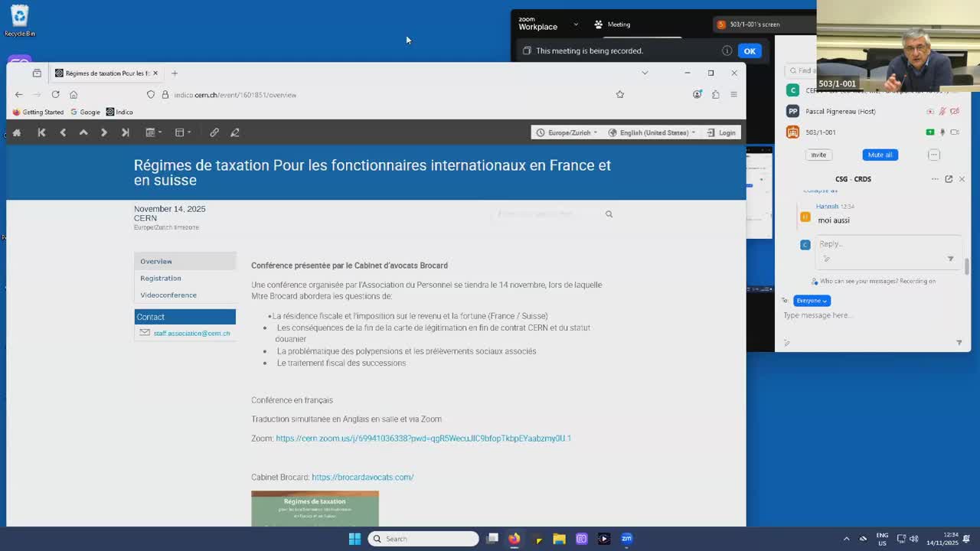980x551 pixels.
Task: Click the Type message here chat field
Action: pyautogui.click(x=865, y=315)
